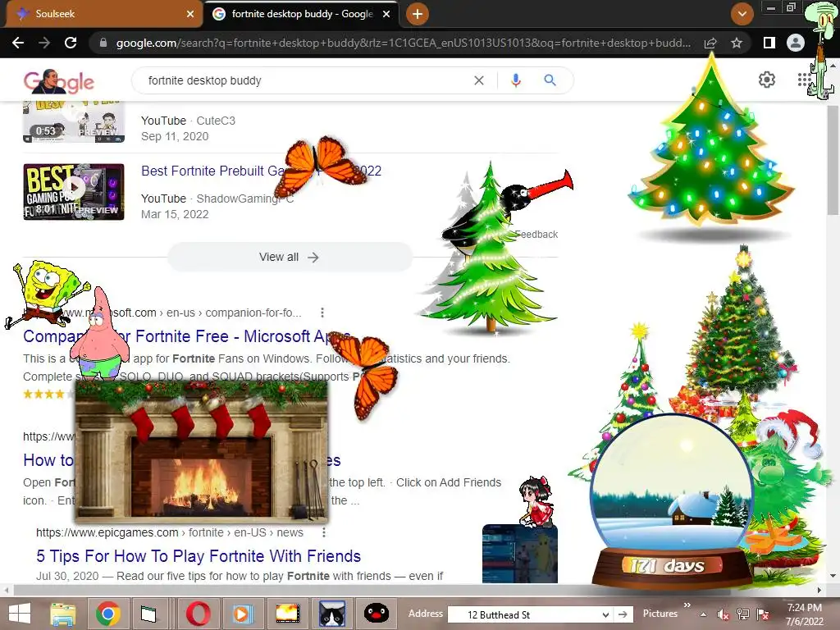
Task: Open Google quick settings gear
Action: point(767,80)
